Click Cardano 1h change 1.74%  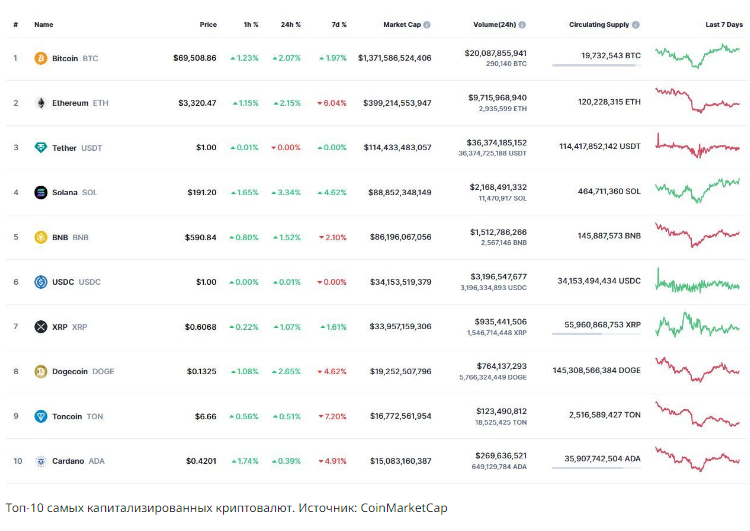pyautogui.click(x=244, y=461)
